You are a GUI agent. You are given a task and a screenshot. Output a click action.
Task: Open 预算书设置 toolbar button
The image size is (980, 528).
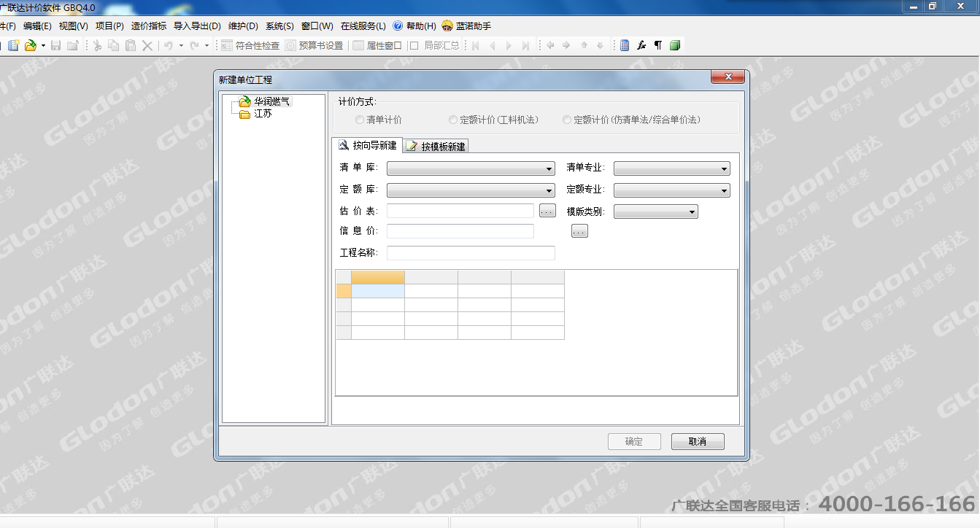[314, 45]
